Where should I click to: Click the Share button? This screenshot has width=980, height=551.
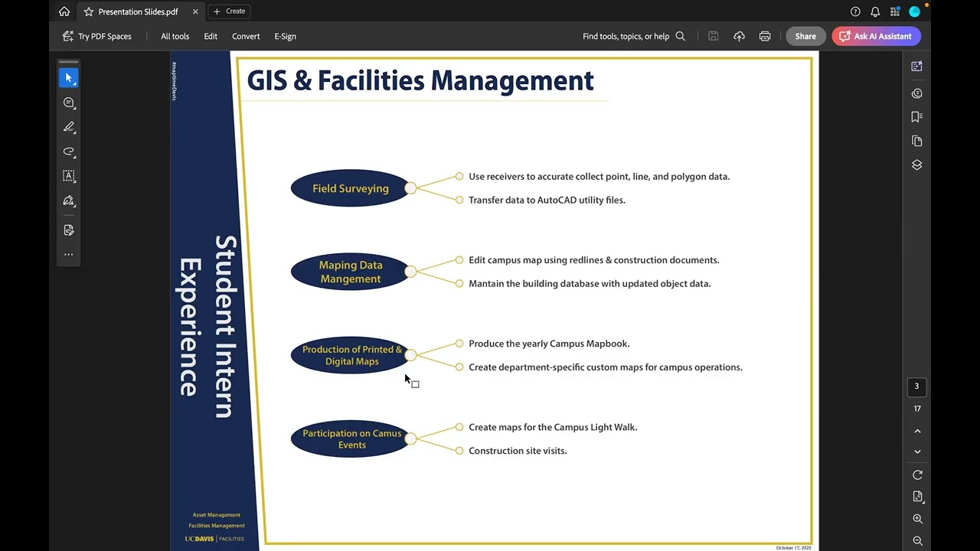coord(805,36)
